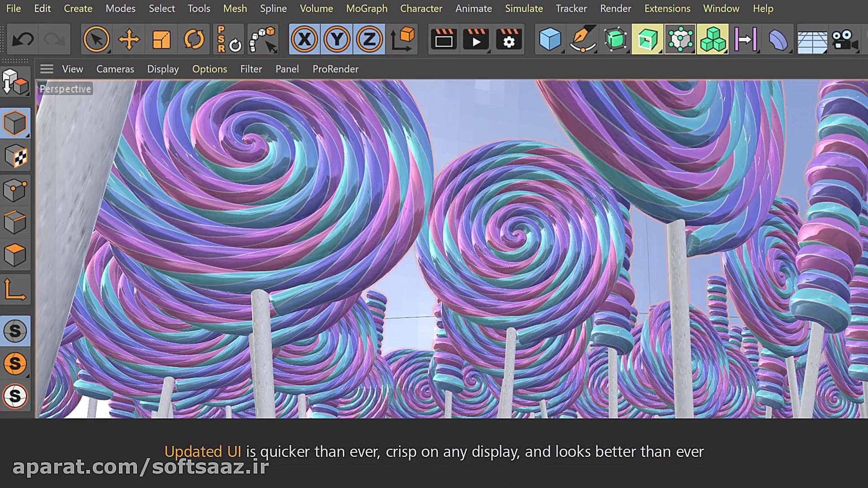
Task: Click the Undo arrow
Action: [24, 39]
